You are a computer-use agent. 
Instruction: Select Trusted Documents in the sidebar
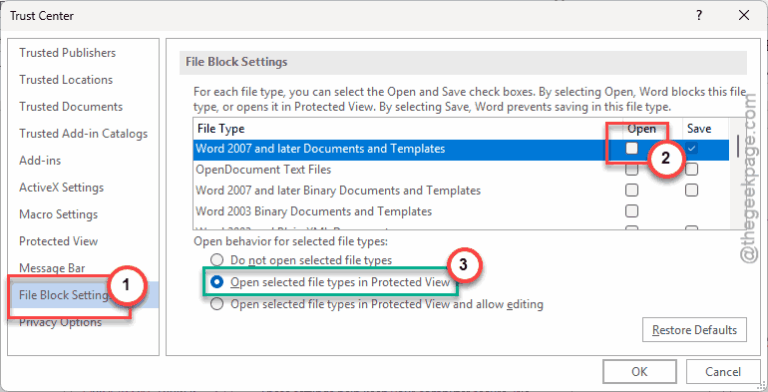point(71,107)
